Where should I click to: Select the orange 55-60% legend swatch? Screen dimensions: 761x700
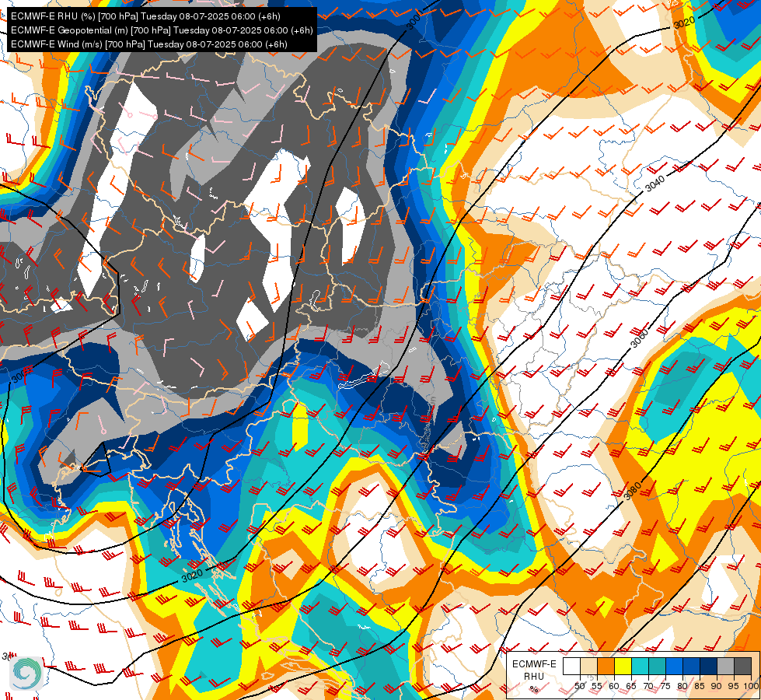point(606,666)
